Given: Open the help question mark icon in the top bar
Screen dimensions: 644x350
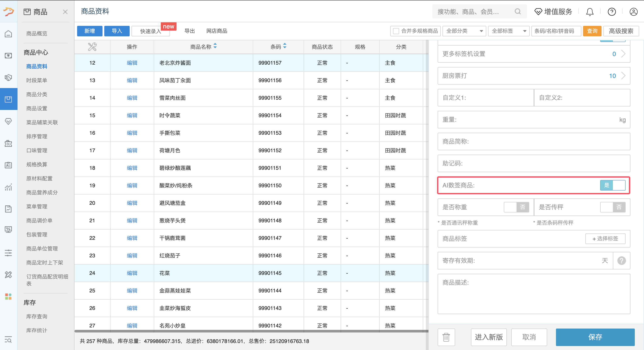Looking at the screenshot, I should (612, 12).
